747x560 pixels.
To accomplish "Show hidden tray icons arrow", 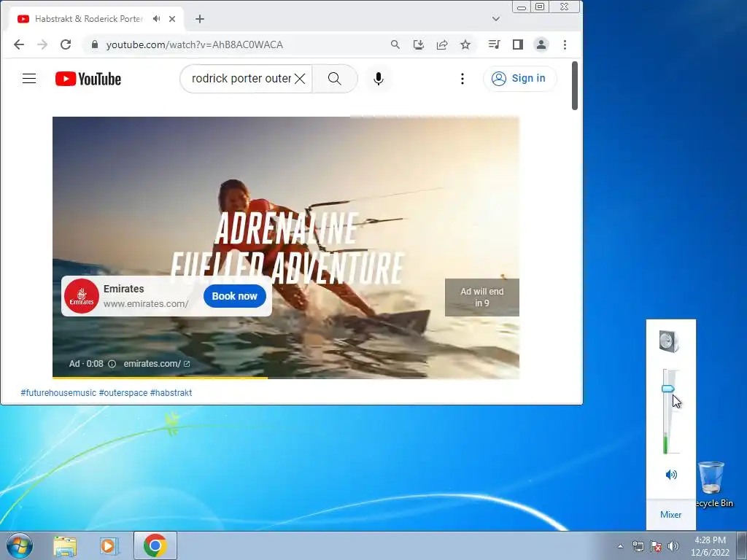I will pyautogui.click(x=620, y=546).
